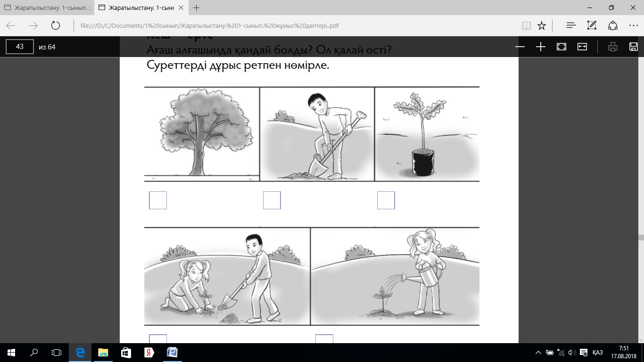The height and width of the screenshot is (362, 644).
Task: Refresh the current PDF page
Action: pyautogui.click(x=56, y=25)
